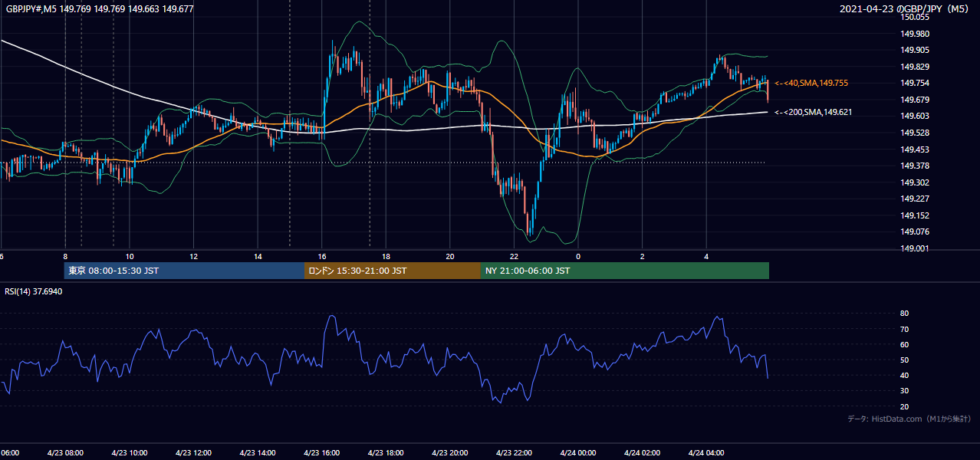Image resolution: width=980 pixels, height=460 pixels.
Task: Click the 4/23 22:00 date axis label
Action: pyautogui.click(x=514, y=452)
